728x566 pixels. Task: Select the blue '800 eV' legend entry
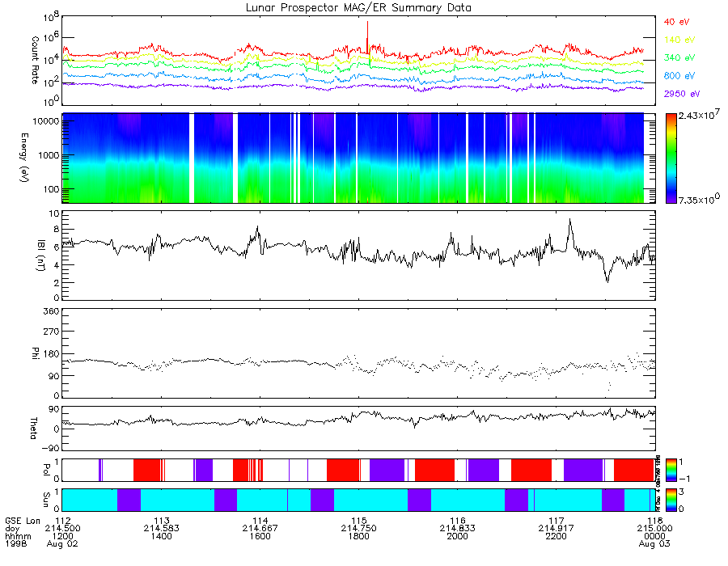point(679,76)
